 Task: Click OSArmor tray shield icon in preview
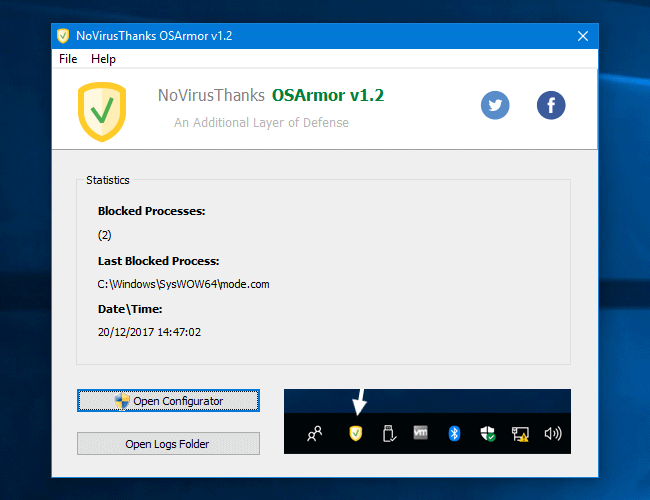[x=356, y=434]
